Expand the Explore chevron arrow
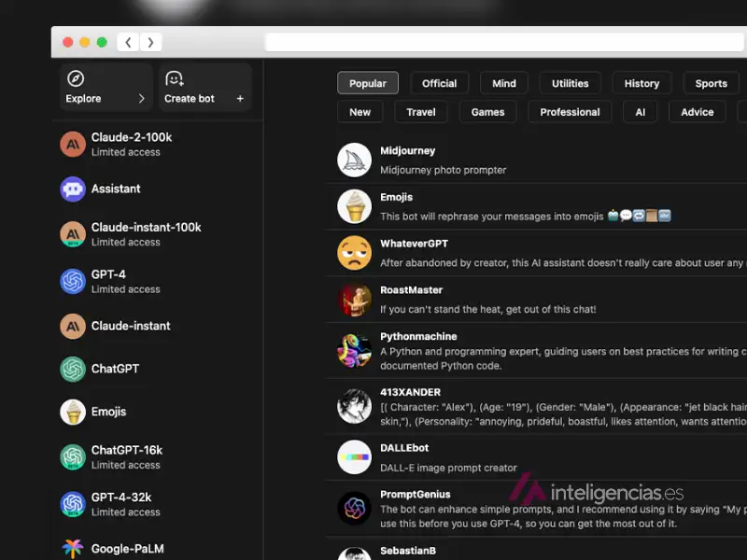The width and height of the screenshot is (747, 560). tap(142, 99)
